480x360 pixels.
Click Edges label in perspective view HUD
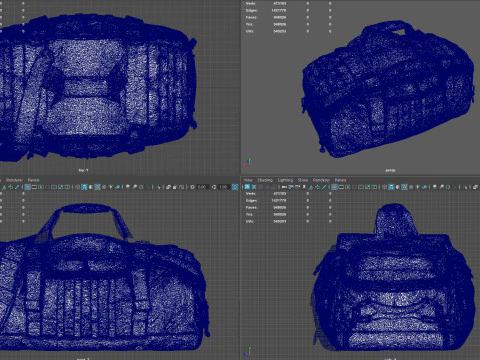pos(251,10)
